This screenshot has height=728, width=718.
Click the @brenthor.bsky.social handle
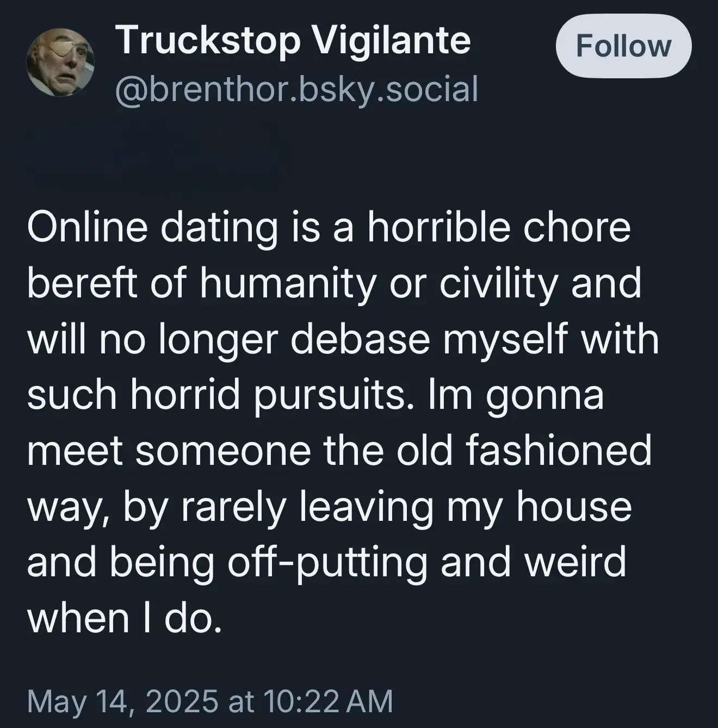click(x=296, y=89)
